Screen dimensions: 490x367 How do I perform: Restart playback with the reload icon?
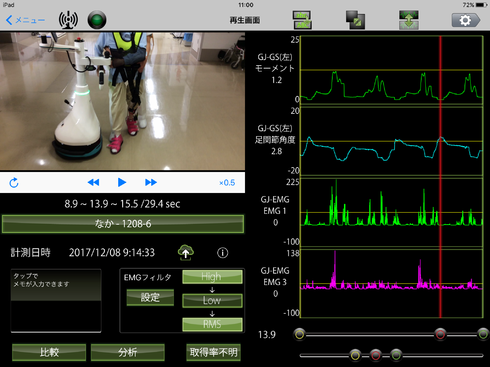point(14,183)
